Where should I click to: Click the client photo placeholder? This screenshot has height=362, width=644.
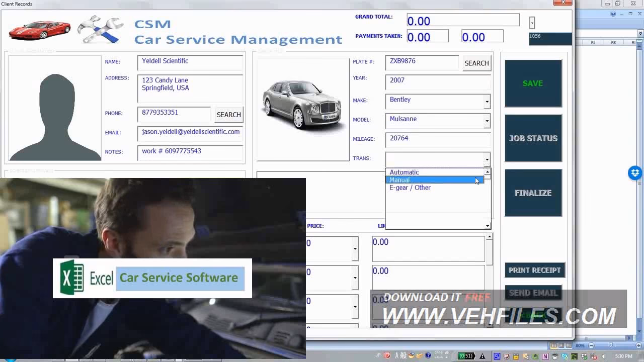55,108
